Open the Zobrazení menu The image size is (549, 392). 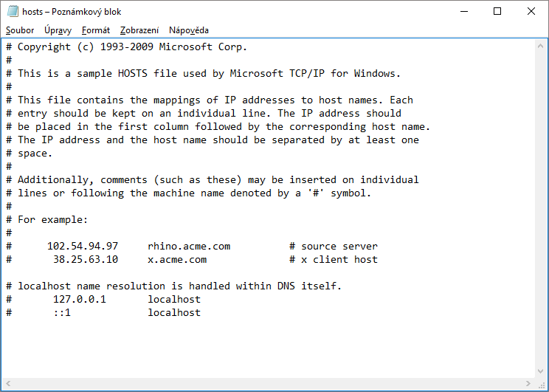click(139, 30)
